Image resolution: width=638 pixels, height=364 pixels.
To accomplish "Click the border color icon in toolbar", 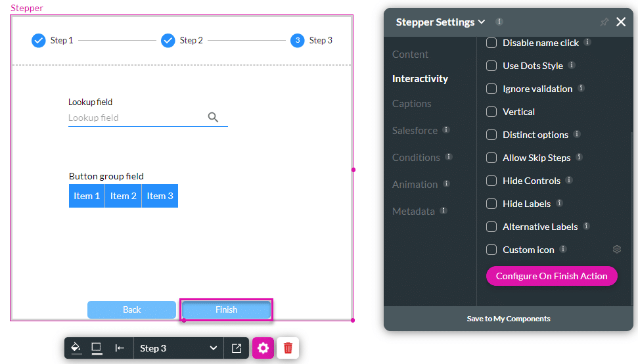I will click(x=97, y=348).
